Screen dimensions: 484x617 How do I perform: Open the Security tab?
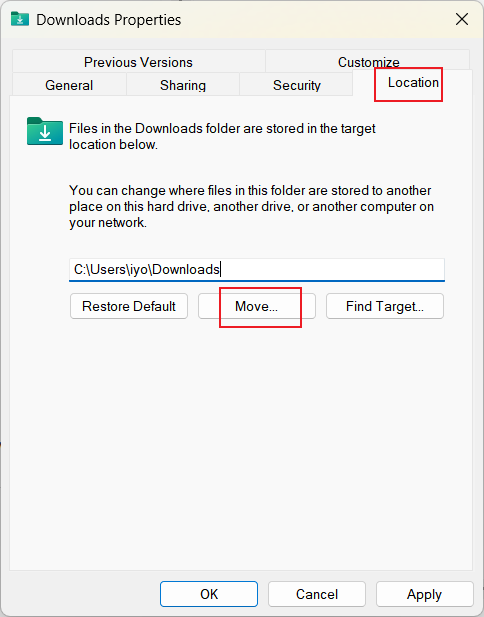[x=297, y=85]
